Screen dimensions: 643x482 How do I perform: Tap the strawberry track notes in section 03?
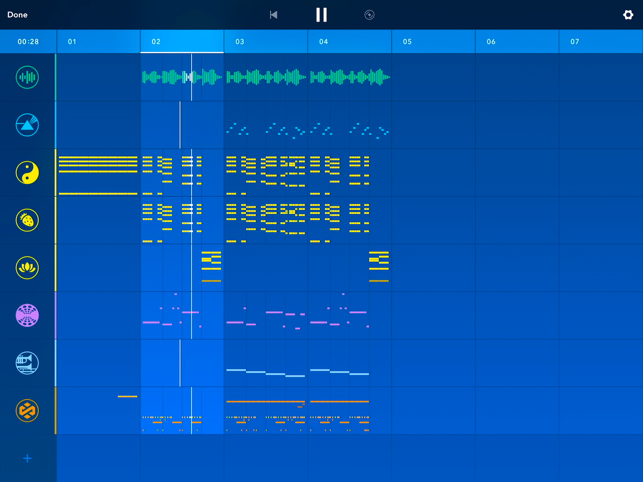pos(266,223)
